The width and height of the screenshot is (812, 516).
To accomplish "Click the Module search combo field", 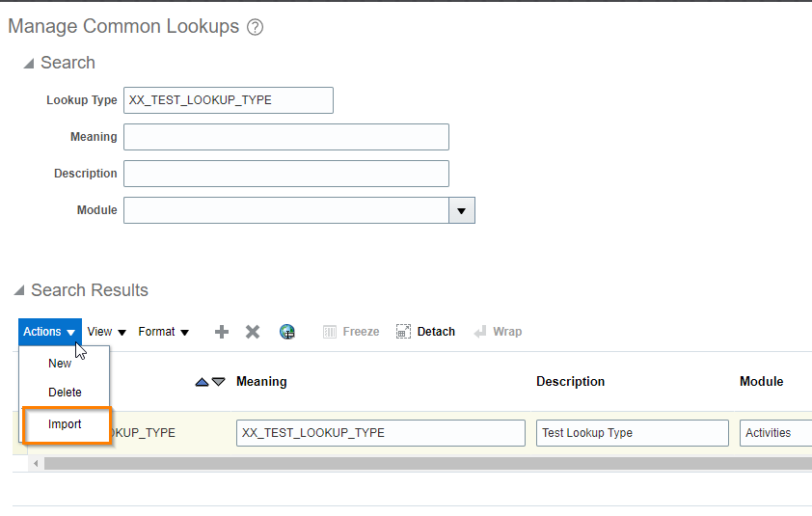I will pyautogui.click(x=286, y=210).
